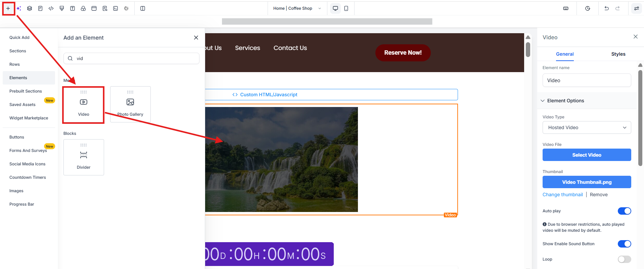Screen dimensions: 644x269
Task: Click the Change thumbnail link
Action: point(562,195)
